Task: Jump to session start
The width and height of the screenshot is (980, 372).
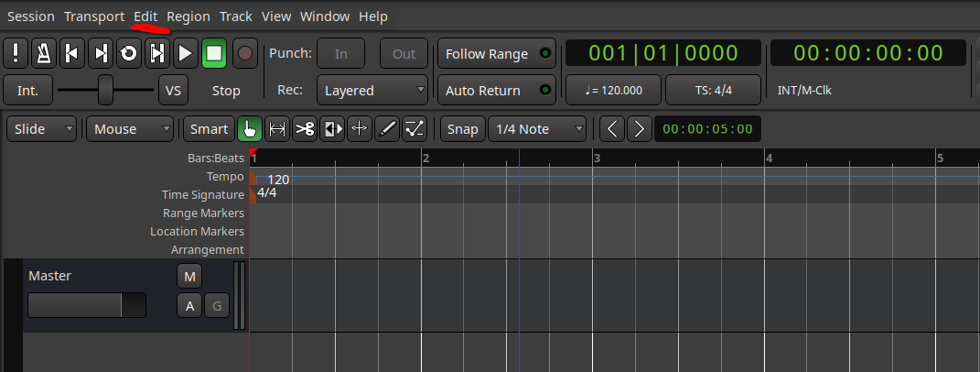Action: pyautogui.click(x=71, y=53)
